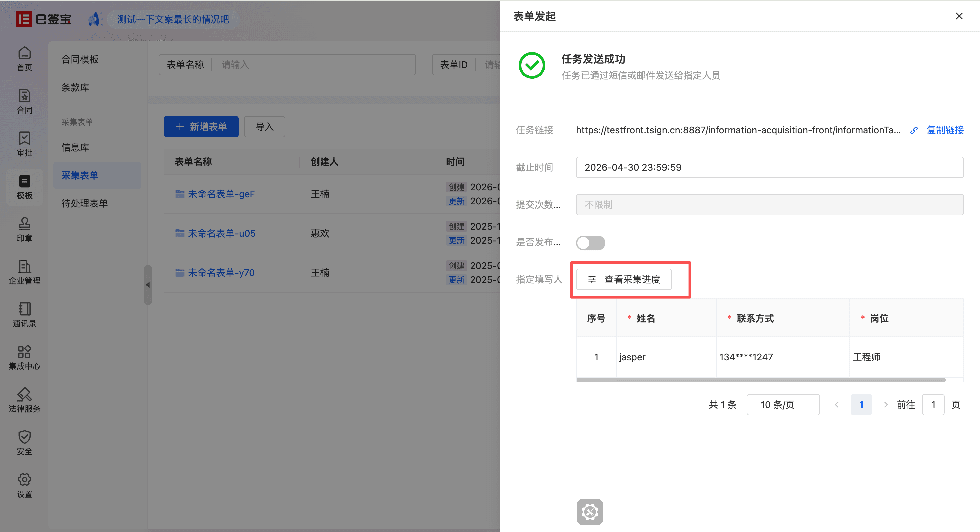Click the e签宝 logo

43,19
